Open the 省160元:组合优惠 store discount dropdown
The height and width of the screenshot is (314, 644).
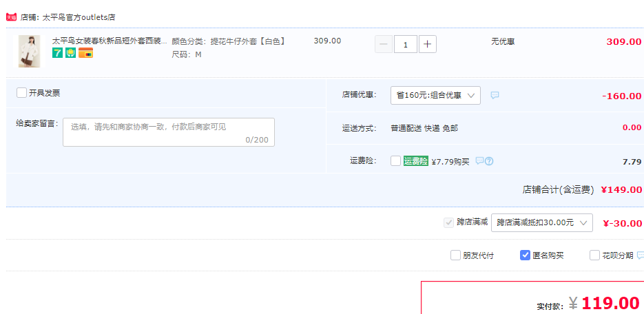435,95
